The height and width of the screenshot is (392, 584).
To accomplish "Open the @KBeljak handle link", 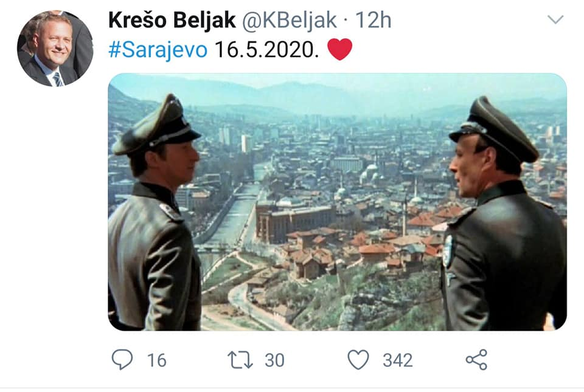I will tap(290, 20).
